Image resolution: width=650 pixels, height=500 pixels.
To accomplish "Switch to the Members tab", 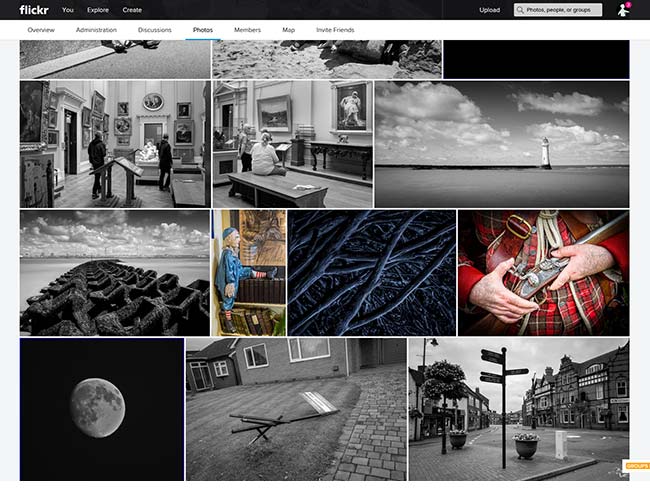I will coord(247,30).
